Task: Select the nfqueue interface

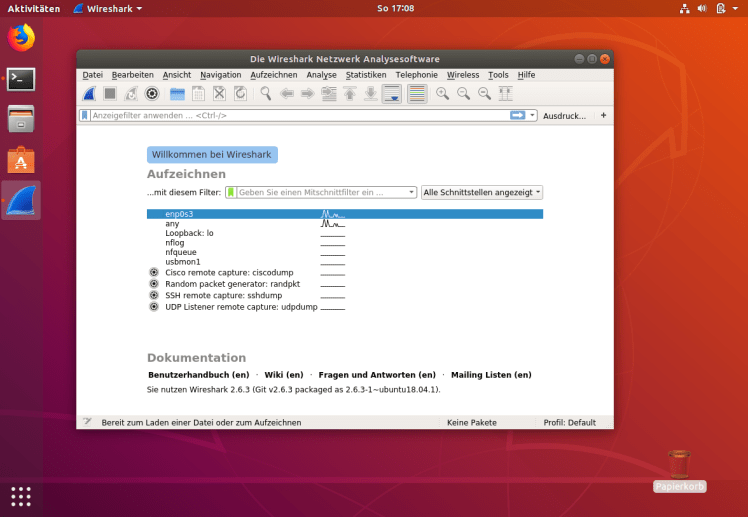Action: [x=345, y=252]
